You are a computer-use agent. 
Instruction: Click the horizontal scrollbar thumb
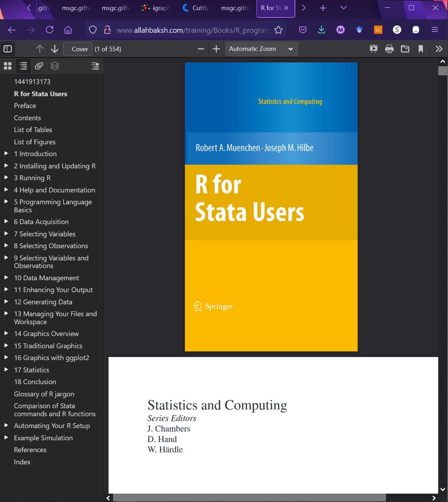pos(250,498)
